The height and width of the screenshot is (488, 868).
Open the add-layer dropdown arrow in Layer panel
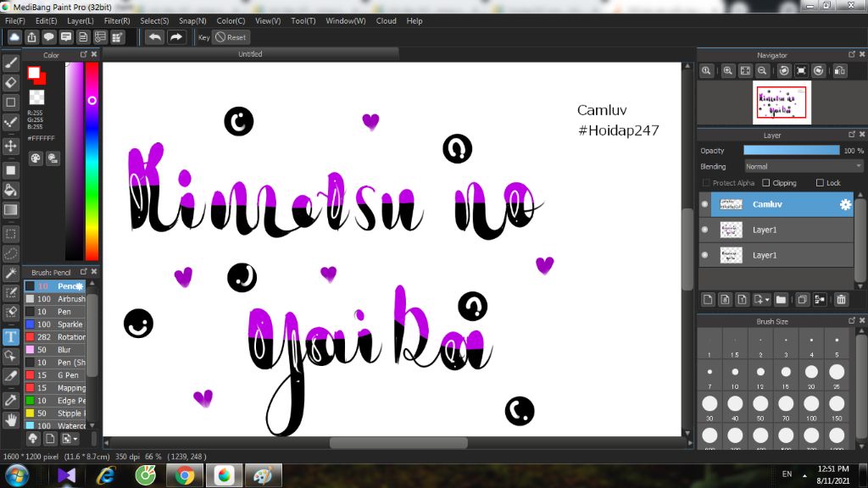(767, 300)
